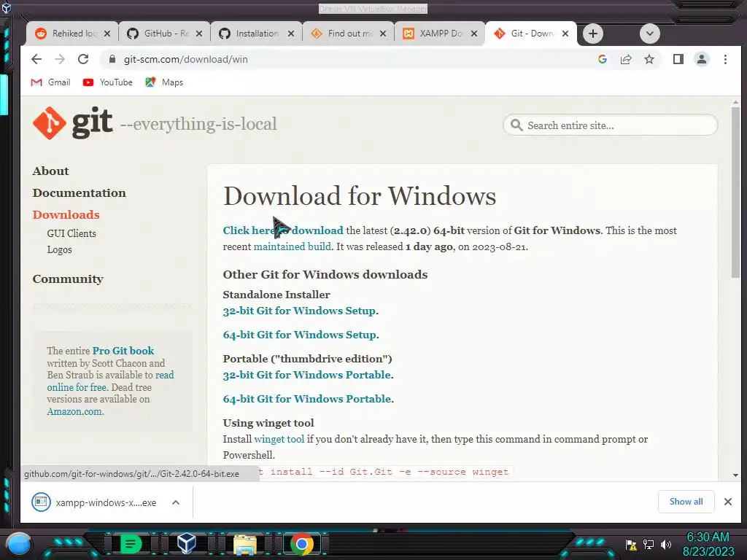Image resolution: width=747 pixels, height=560 pixels.
Task: Go back using the browser back arrow
Action: tap(36, 59)
